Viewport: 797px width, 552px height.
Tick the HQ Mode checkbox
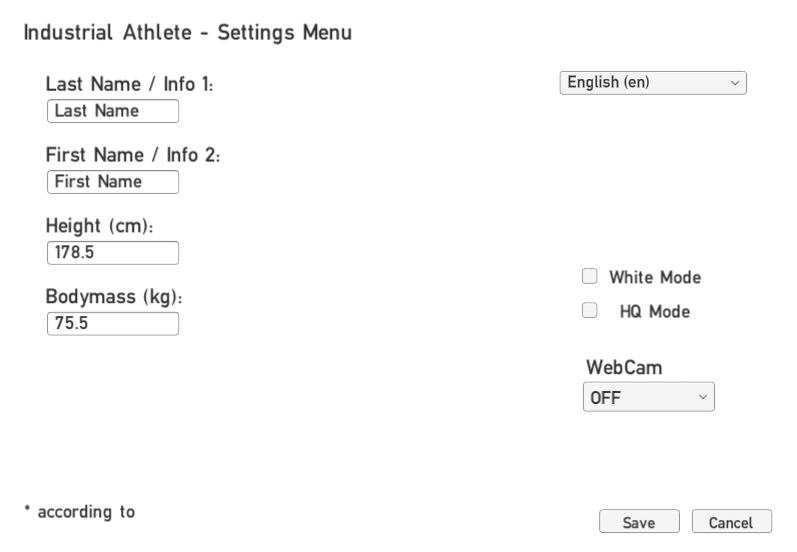(590, 311)
